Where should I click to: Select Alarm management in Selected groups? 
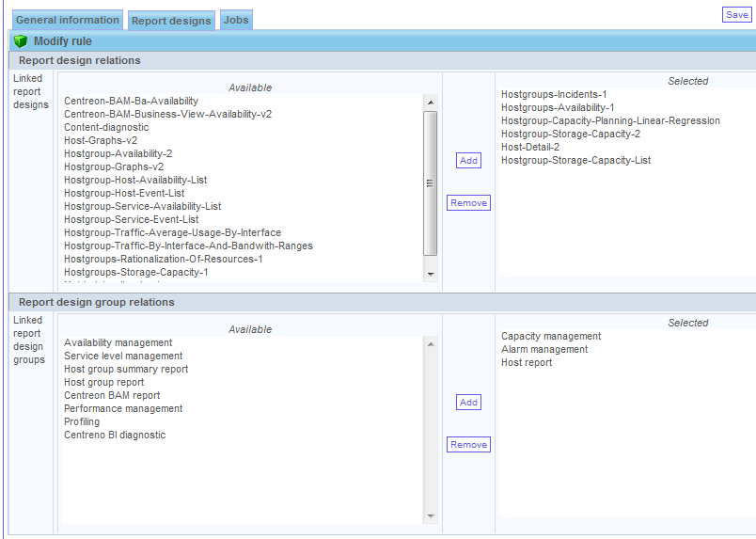tap(544, 349)
